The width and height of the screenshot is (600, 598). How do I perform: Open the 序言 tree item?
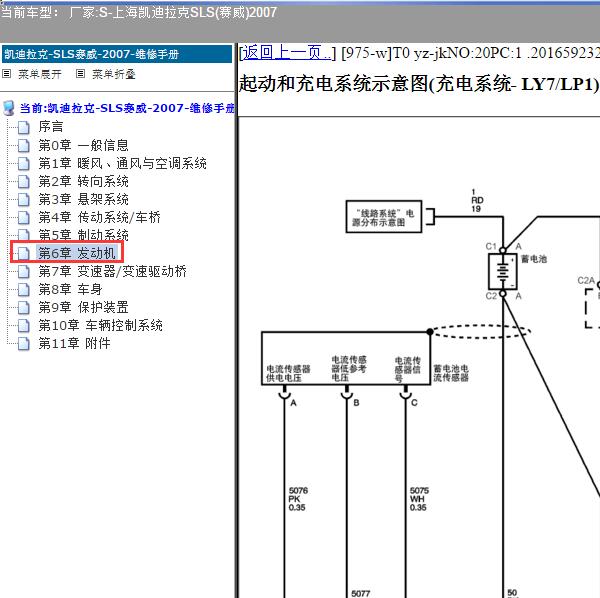[51, 127]
